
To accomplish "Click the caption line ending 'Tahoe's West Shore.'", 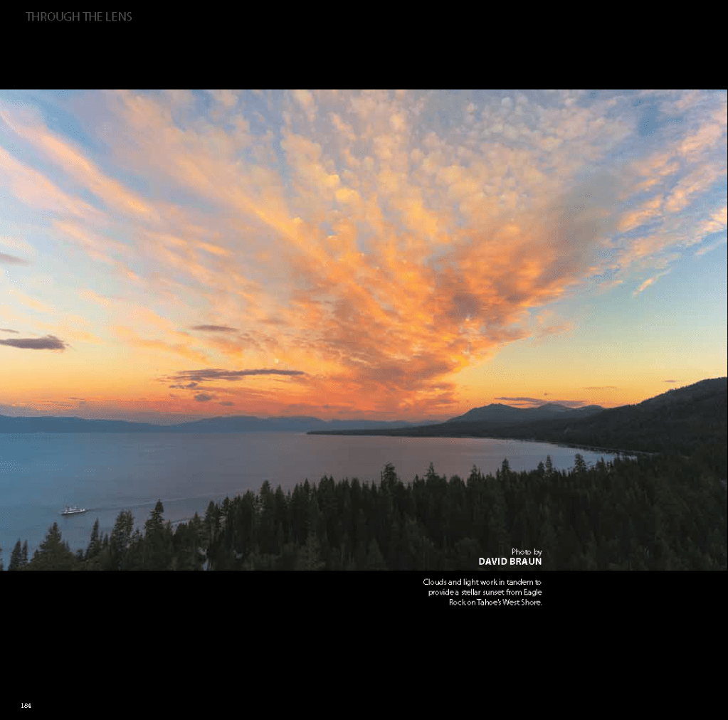I will 495,602.
